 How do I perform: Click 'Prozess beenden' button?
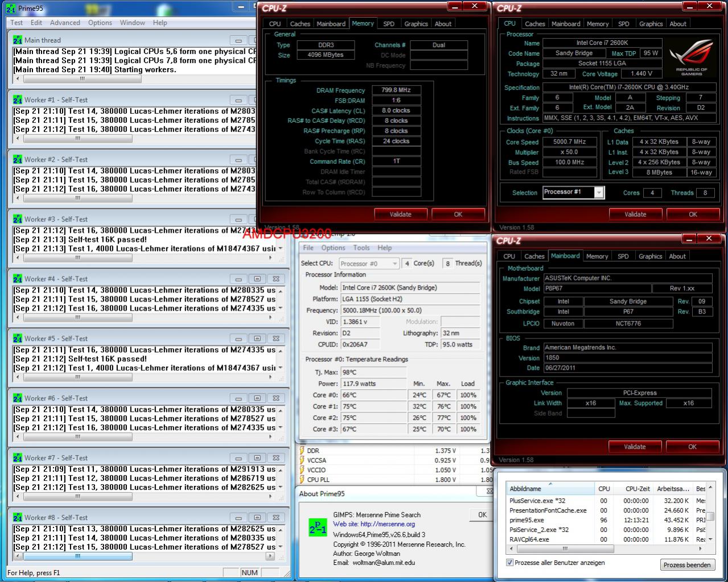point(687,565)
